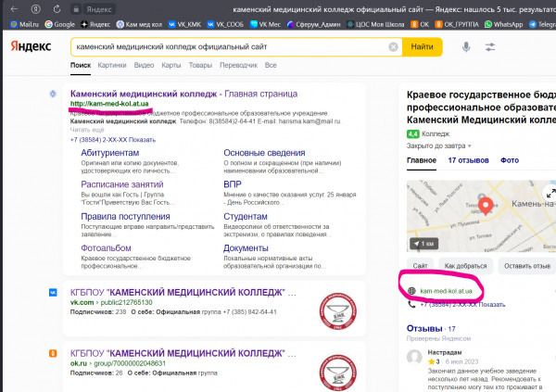
Task: Click the Отзывы heading in sidebar
Action: pyautogui.click(x=424, y=328)
